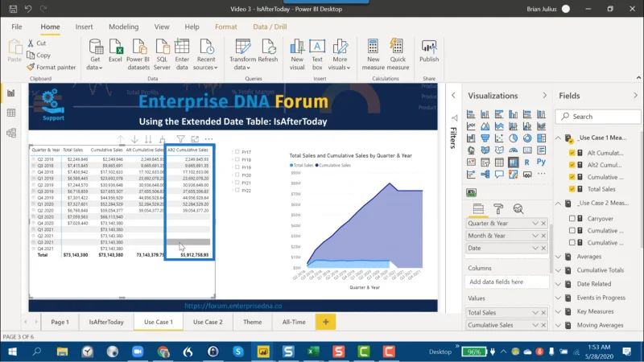644x362 pixels.
Task: Switch to Report view in sidebar
Action: pyautogui.click(x=11, y=93)
